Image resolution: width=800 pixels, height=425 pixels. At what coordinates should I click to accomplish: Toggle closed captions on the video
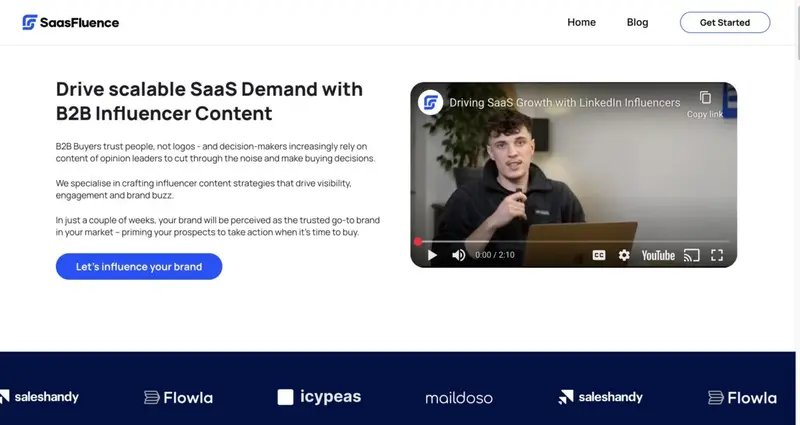pos(599,255)
